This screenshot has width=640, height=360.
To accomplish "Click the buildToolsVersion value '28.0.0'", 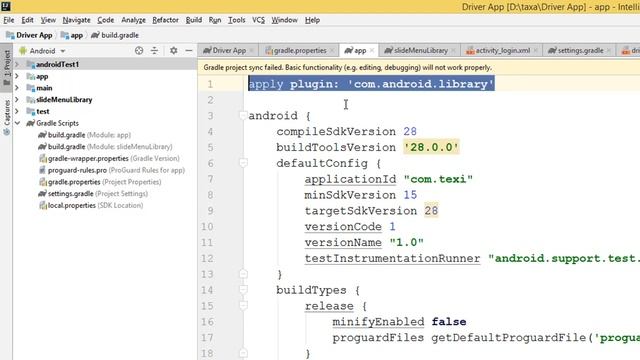I will pos(431,147).
